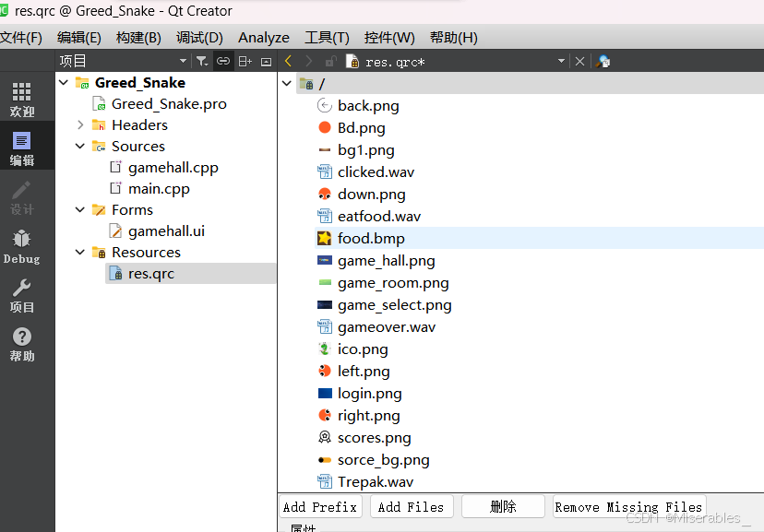Click the filter tree icon
This screenshot has width=764, height=532.
tap(202, 62)
